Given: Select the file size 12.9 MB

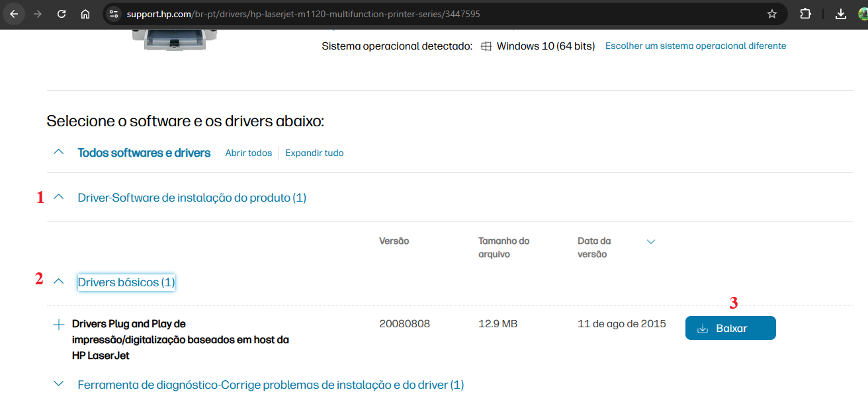Looking at the screenshot, I should (498, 324).
